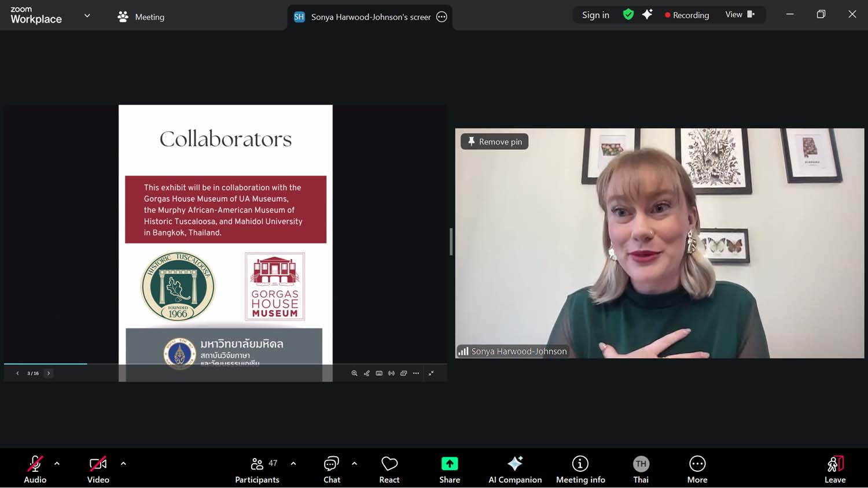Click the green Share screen button
The height and width of the screenshot is (488, 868).
450,469
